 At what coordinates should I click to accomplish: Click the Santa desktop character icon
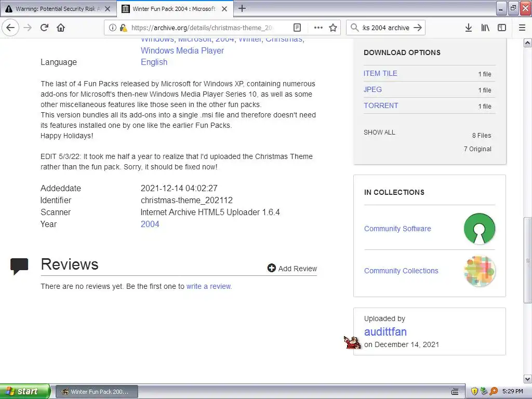click(x=352, y=342)
